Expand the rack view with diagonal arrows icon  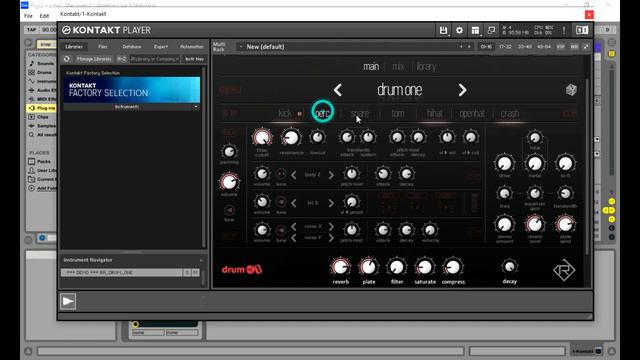586,47
